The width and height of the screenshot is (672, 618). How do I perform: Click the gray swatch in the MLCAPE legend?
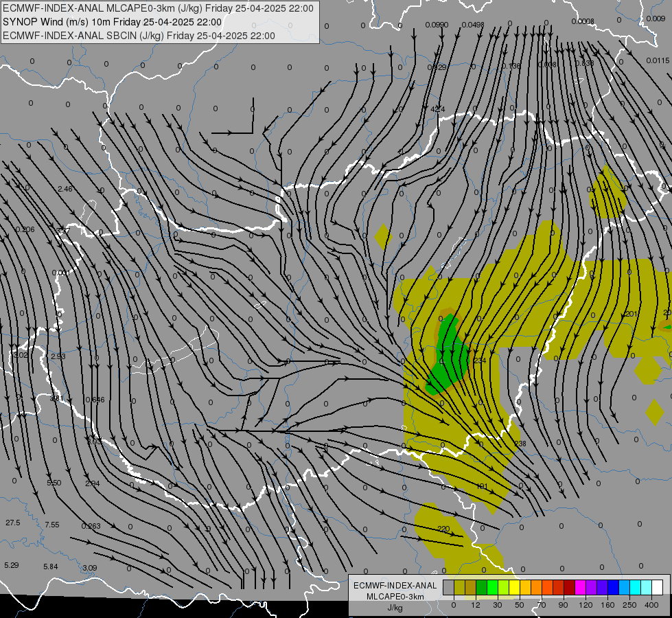point(449,587)
